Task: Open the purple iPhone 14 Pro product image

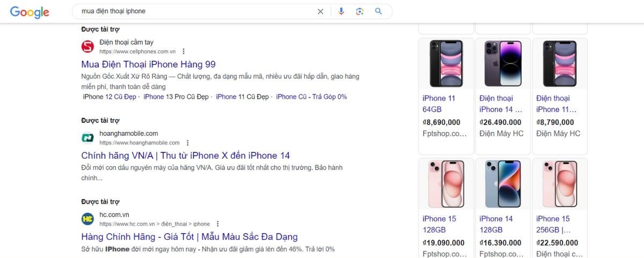Action: click(503, 63)
